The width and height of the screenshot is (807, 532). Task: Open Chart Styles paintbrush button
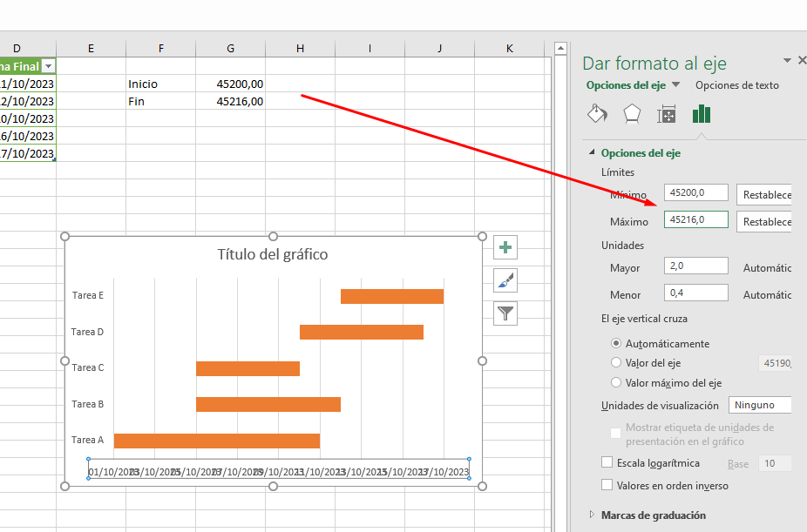pos(505,280)
